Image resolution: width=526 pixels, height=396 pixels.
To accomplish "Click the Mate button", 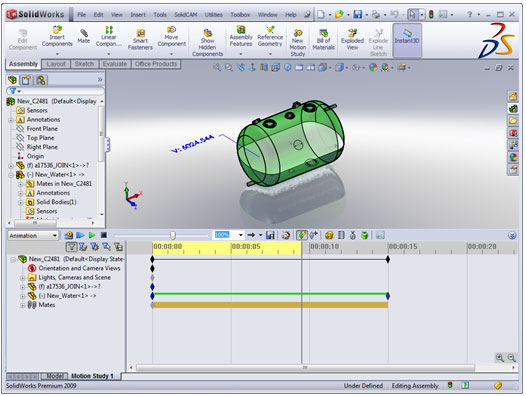I will (84, 37).
